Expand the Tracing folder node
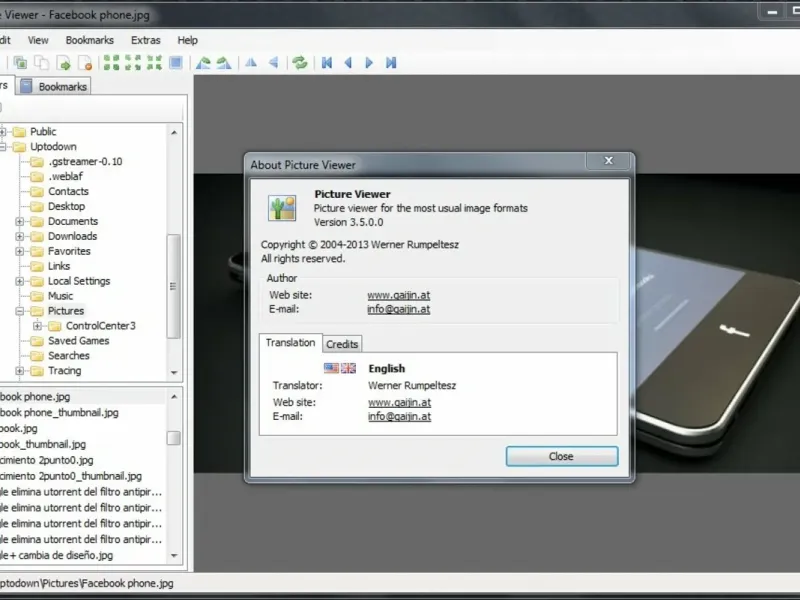 tap(19, 371)
